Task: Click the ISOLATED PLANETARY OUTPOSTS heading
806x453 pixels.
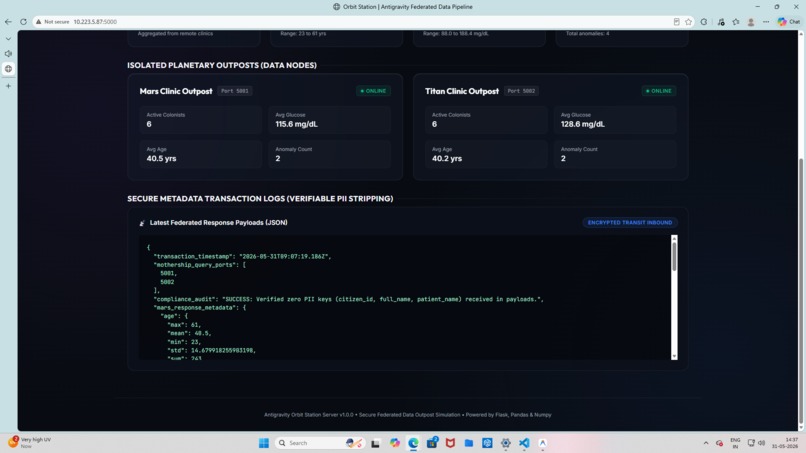Action: [x=222, y=65]
